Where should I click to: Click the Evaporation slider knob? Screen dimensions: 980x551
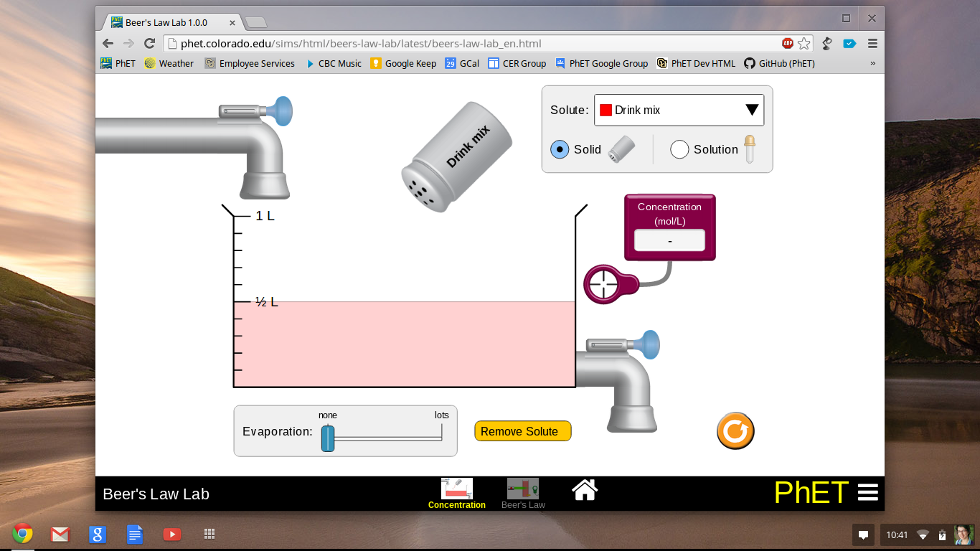(x=328, y=438)
